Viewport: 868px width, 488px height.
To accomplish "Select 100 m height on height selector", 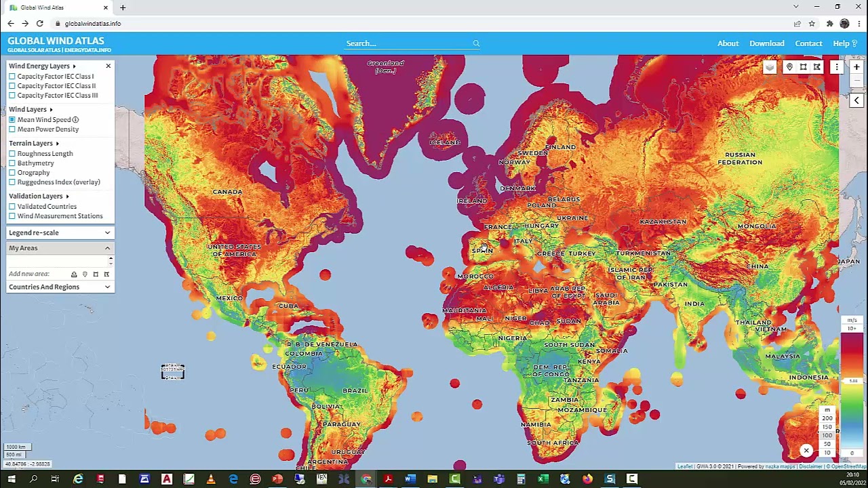I will point(827,435).
